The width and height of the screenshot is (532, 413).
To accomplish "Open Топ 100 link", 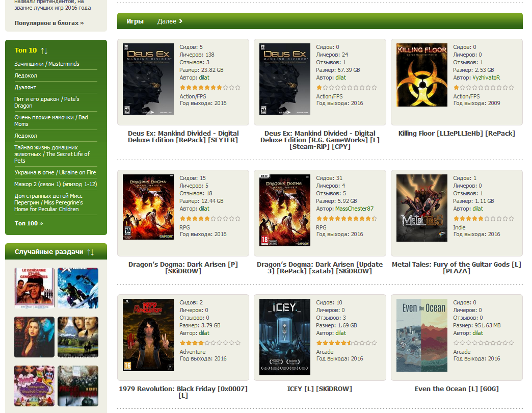I will tap(29, 223).
